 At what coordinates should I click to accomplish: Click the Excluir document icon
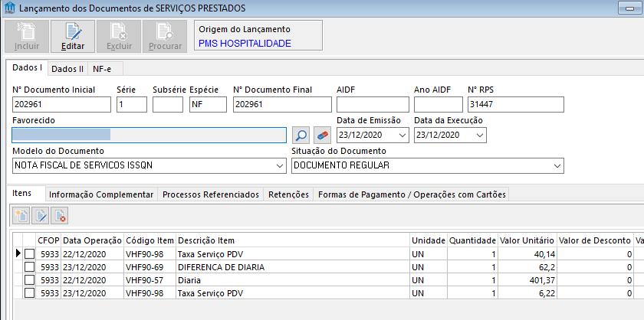point(119,31)
